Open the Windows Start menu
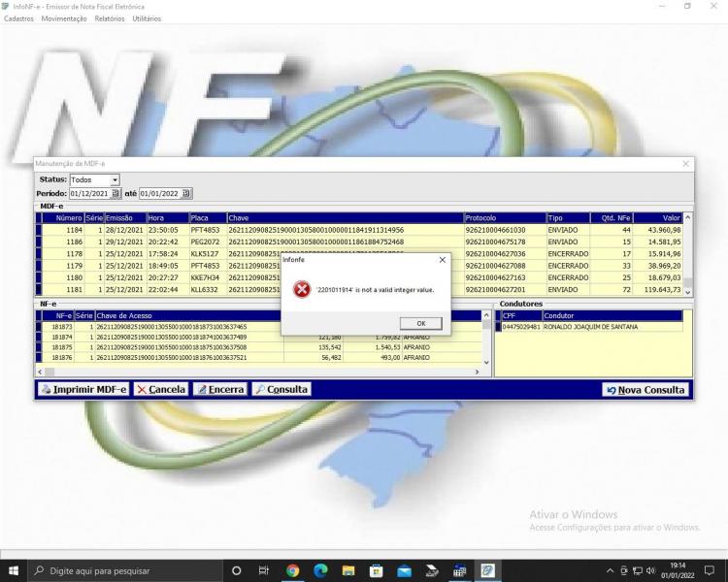Image resolution: width=728 pixels, height=582 pixels. [x=14, y=570]
